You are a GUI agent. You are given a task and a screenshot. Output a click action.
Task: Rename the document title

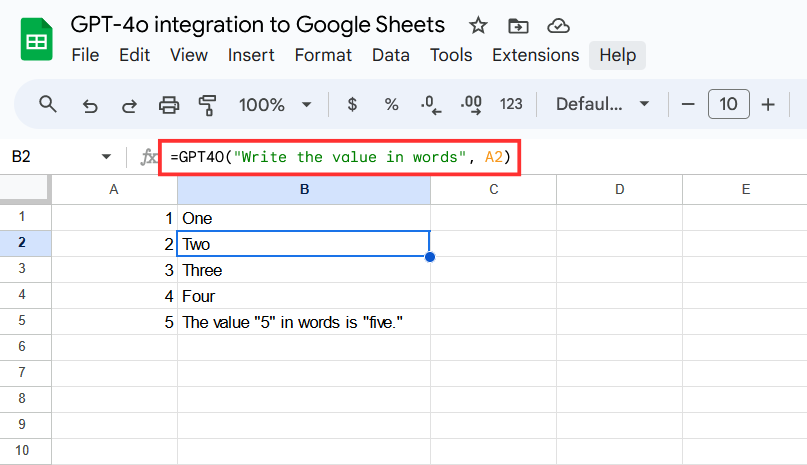coord(257,25)
